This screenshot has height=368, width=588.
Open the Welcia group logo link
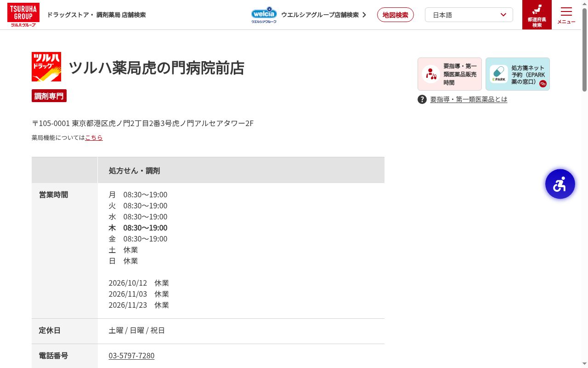click(264, 15)
